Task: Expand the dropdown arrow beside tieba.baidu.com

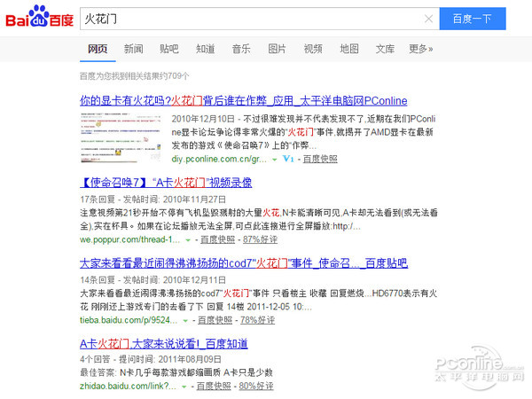Action: pyautogui.click(x=185, y=321)
